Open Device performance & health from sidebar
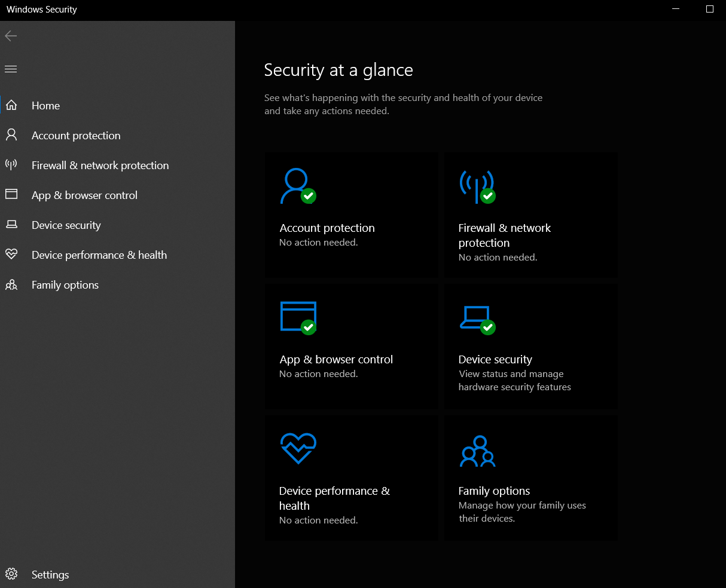This screenshot has width=726, height=588. 117,255
